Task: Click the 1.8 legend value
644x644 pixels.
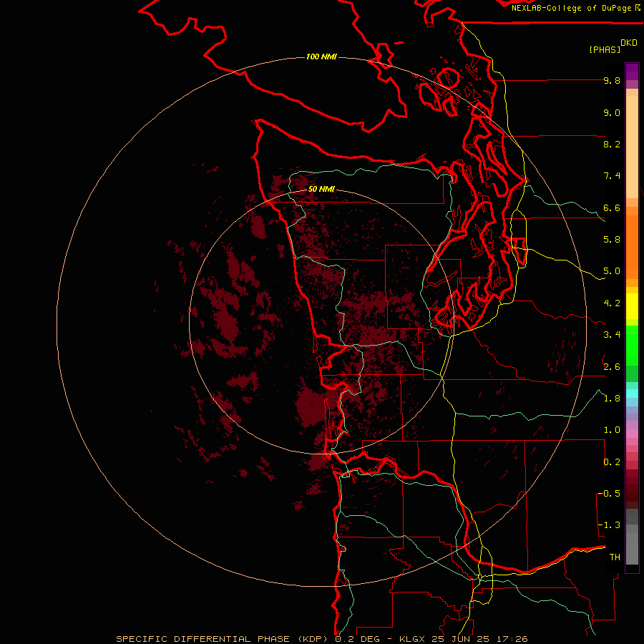Action: coord(612,399)
